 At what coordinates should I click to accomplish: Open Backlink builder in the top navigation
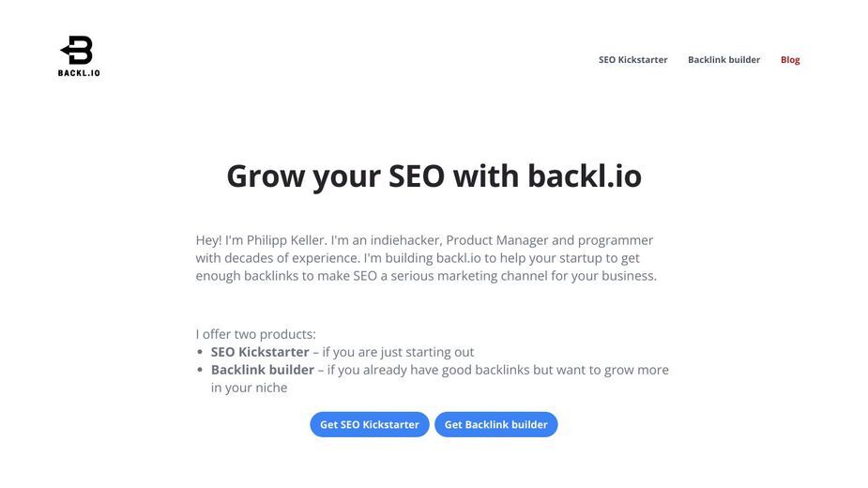tap(723, 60)
